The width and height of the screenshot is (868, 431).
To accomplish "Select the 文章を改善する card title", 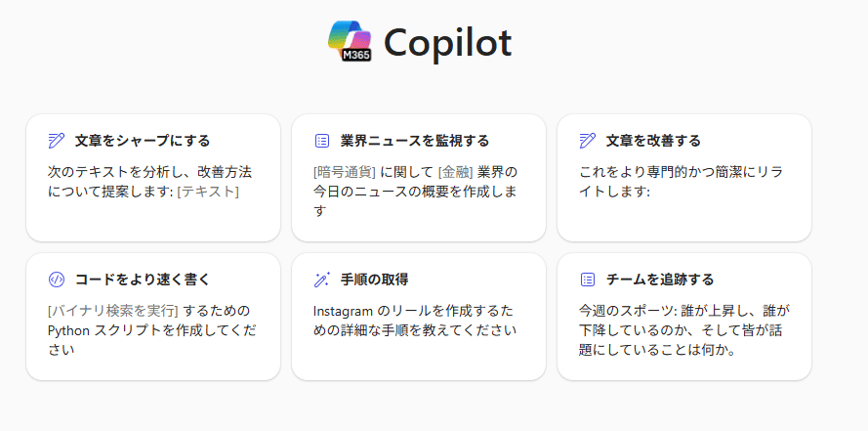I will [x=653, y=141].
